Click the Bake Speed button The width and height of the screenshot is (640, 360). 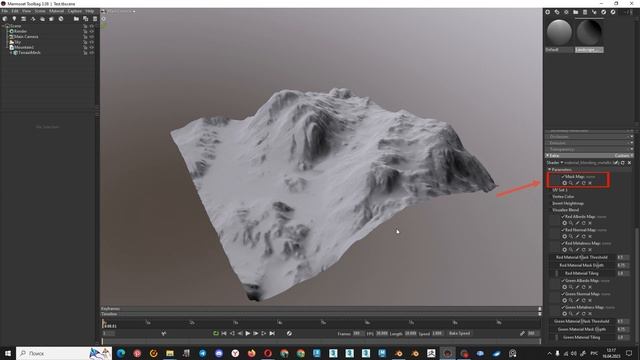(460, 333)
